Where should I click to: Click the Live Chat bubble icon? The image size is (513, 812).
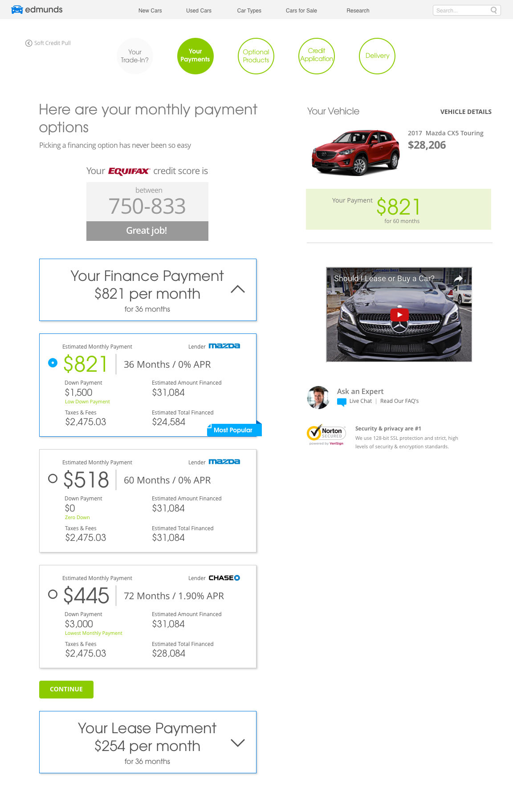pos(342,402)
